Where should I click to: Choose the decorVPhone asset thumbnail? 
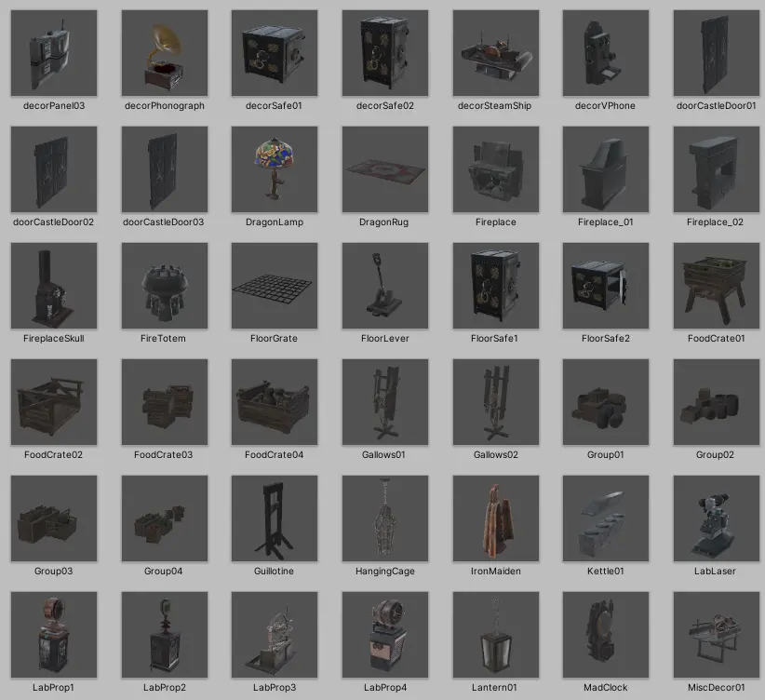(606, 53)
